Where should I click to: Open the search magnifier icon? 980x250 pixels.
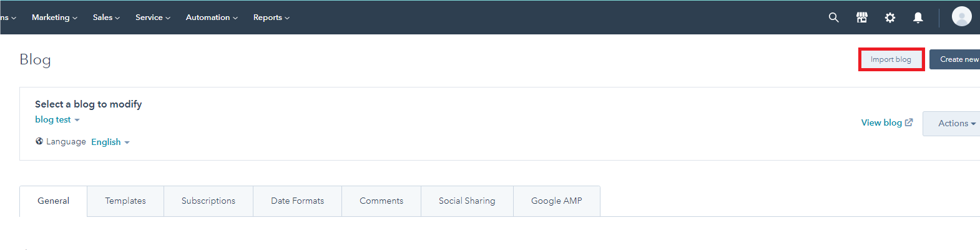pyautogui.click(x=833, y=17)
